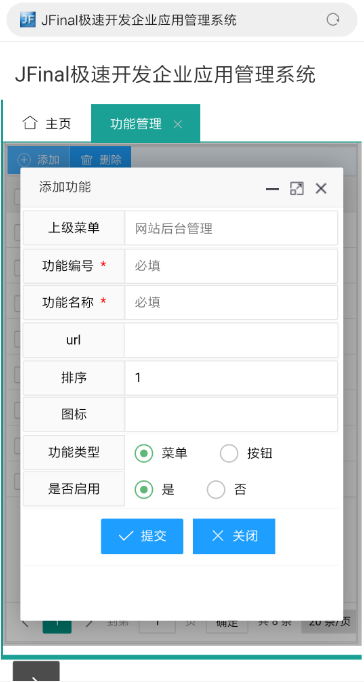Click the 上级菜单 label
The height and width of the screenshot is (682, 364).
(74, 227)
